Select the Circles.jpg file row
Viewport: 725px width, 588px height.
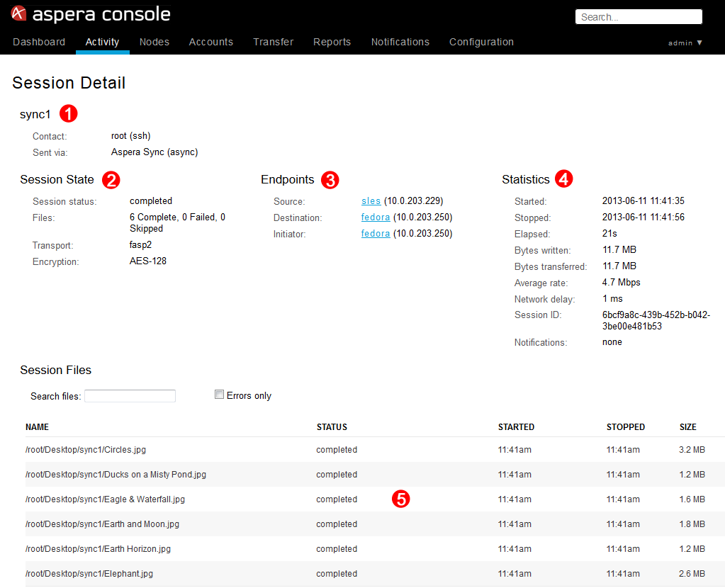(x=375, y=450)
